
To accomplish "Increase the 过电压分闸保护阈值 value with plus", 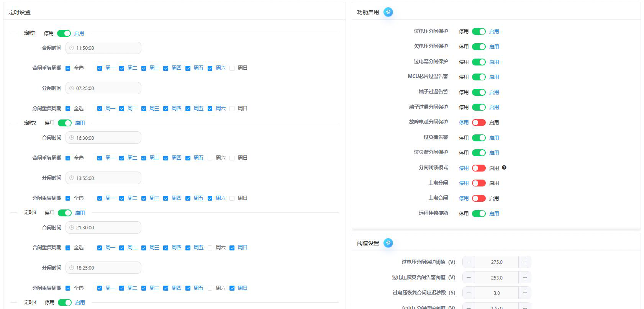I will pos(525,262).
